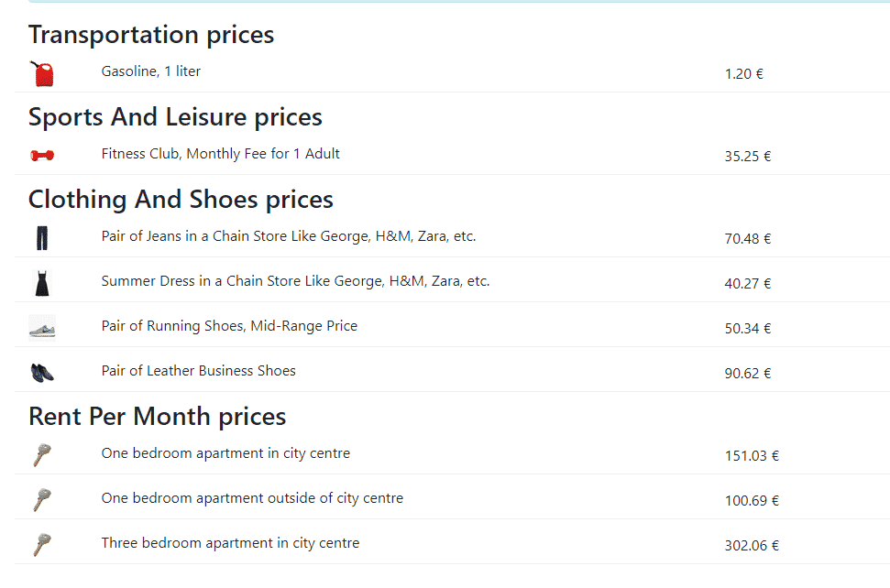
Task: Select the Gasoline, 1 liter label
Action: tap(151, 71)
